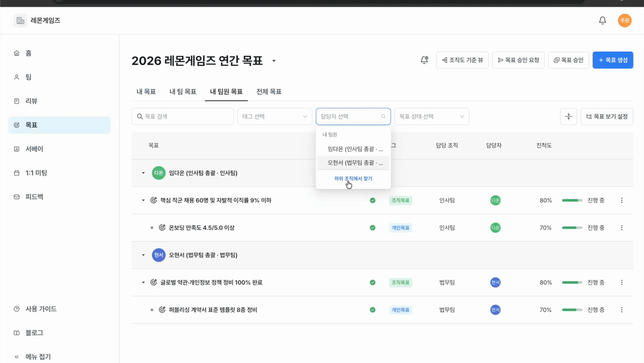Switch to the 내 목표 tab
This screenshot has height=363, width=644.
click(146, 92)
